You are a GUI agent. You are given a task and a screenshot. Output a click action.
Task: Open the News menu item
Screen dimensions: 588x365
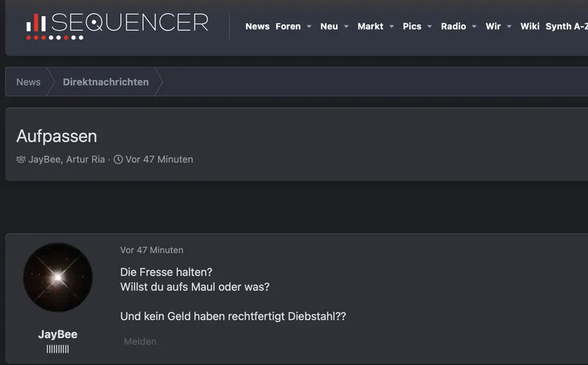coord(257,26)
